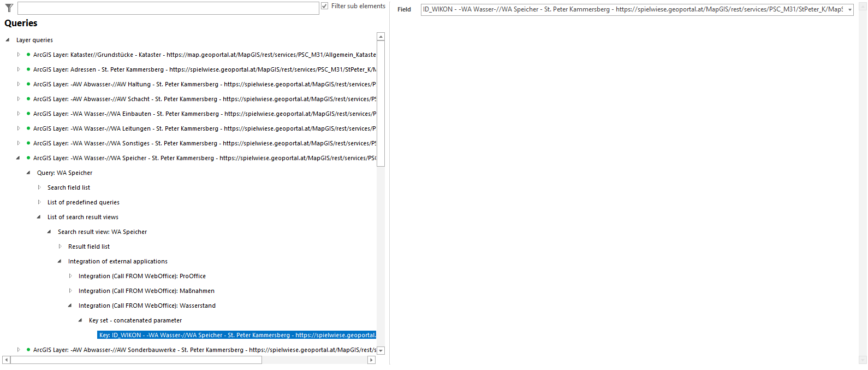Click tree vertical scrollbar down arrow
868x370 pixels.
tap(381, 350)
